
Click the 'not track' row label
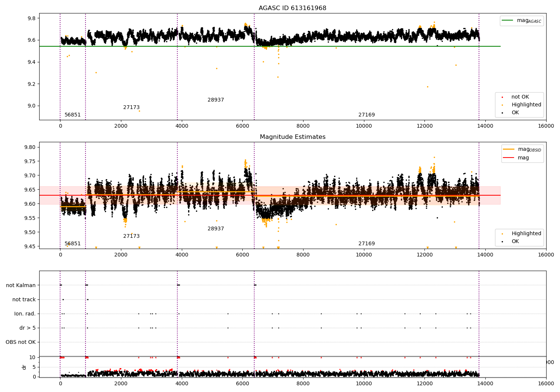[x=24, y=299]
